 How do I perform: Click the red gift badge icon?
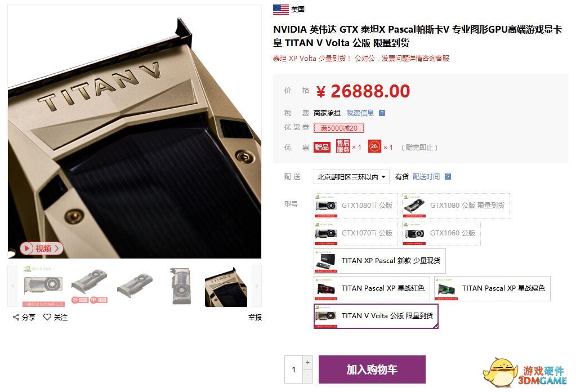click(x=322, y=148)
